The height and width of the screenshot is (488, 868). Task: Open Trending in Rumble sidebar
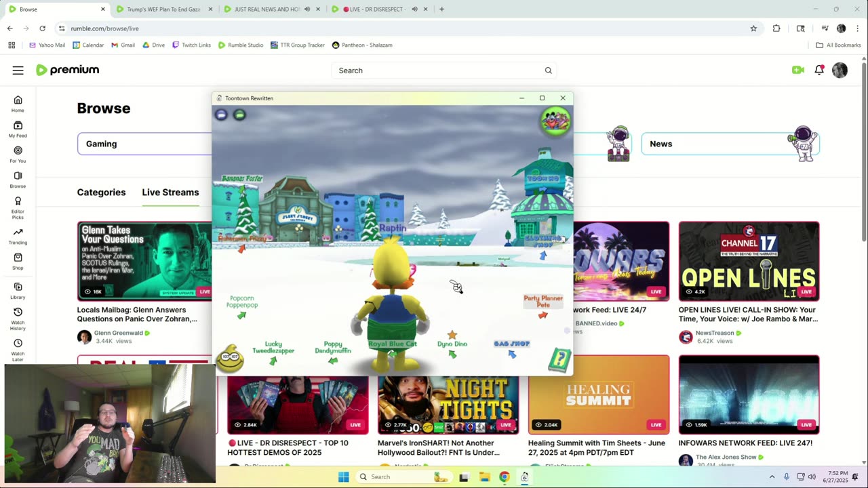point(18,236)
